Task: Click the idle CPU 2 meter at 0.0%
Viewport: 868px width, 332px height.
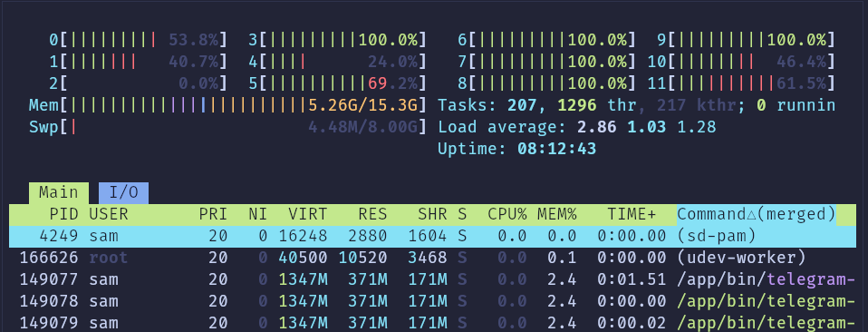Action: (139, 83)
